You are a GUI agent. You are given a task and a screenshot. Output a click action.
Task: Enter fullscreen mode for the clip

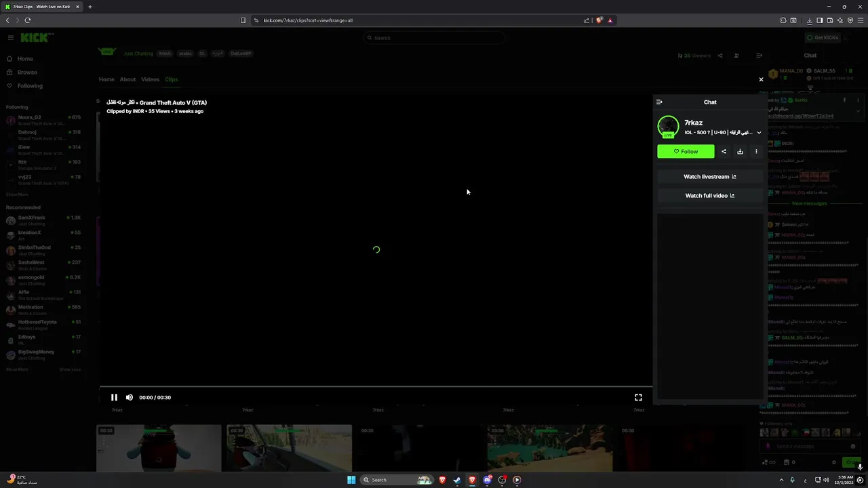(x=638, y=397)
